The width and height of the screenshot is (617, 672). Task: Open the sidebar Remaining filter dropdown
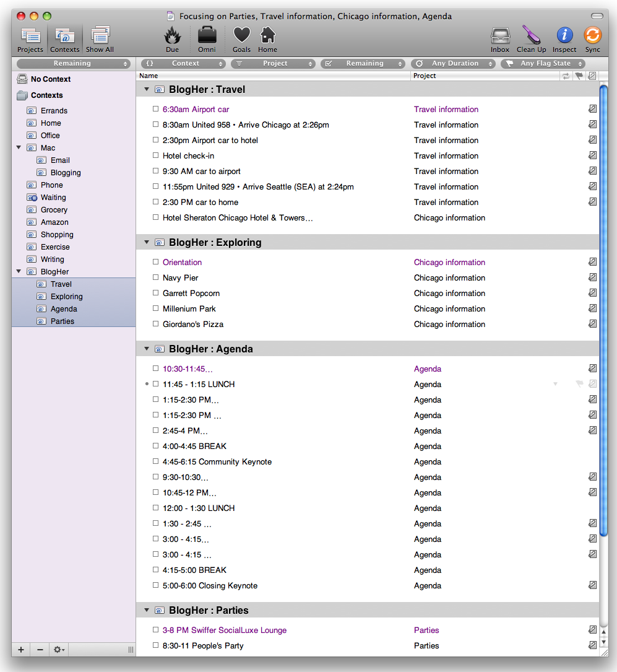[73, 63]
